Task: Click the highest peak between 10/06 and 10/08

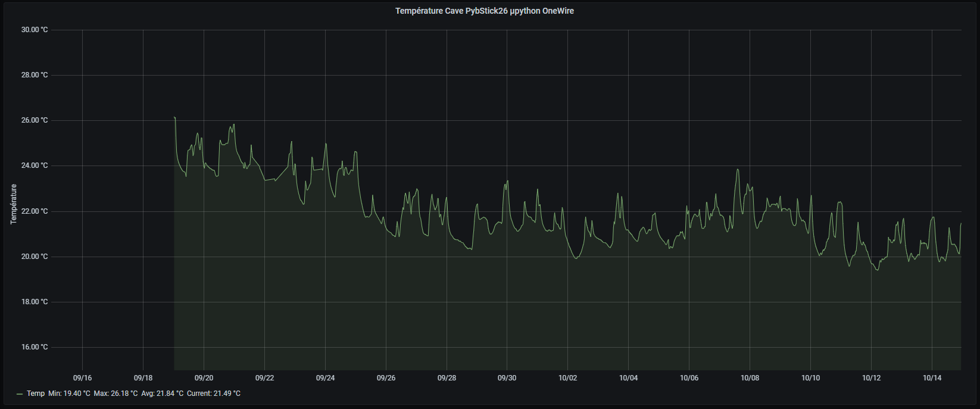Action: click(x=738, y=170)
